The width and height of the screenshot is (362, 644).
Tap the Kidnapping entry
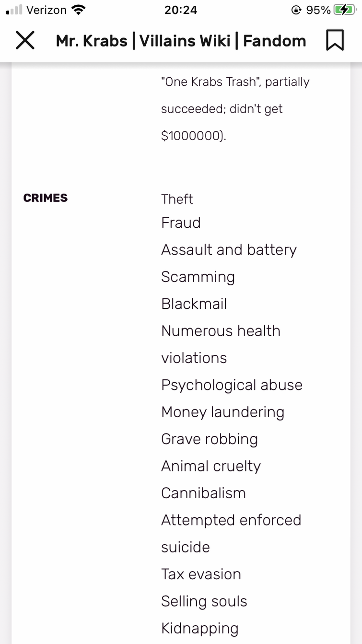(x=199, y=629)
